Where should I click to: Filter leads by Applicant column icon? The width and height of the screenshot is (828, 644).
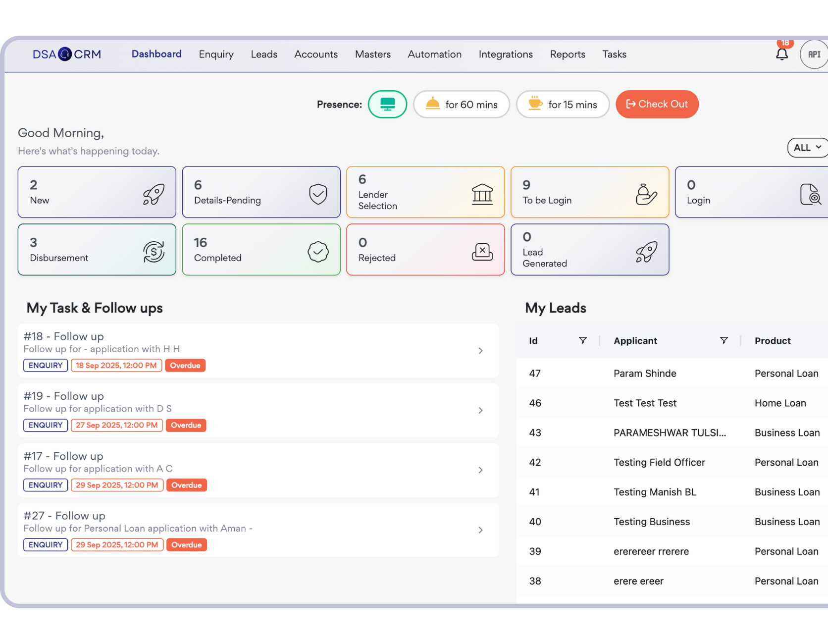(x=724, y=340)
